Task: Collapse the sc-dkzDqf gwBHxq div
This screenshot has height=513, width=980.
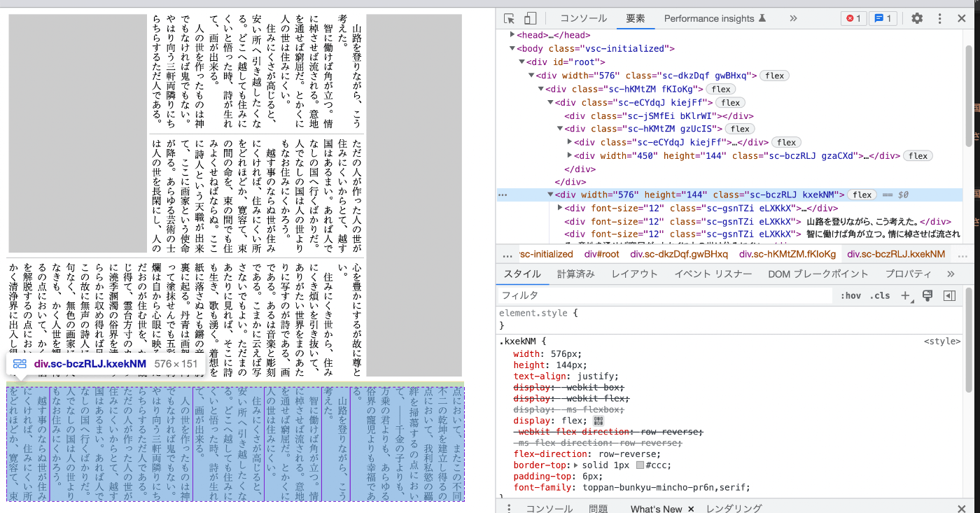Action: pos(531,76)
